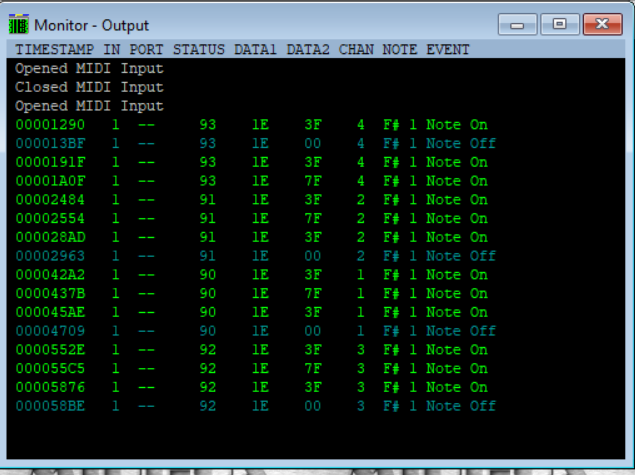Image resolution: width=635 pixels, height=475 pixels.
Task: Click the TIMESTAMP column header
Action: click(54, 49)
